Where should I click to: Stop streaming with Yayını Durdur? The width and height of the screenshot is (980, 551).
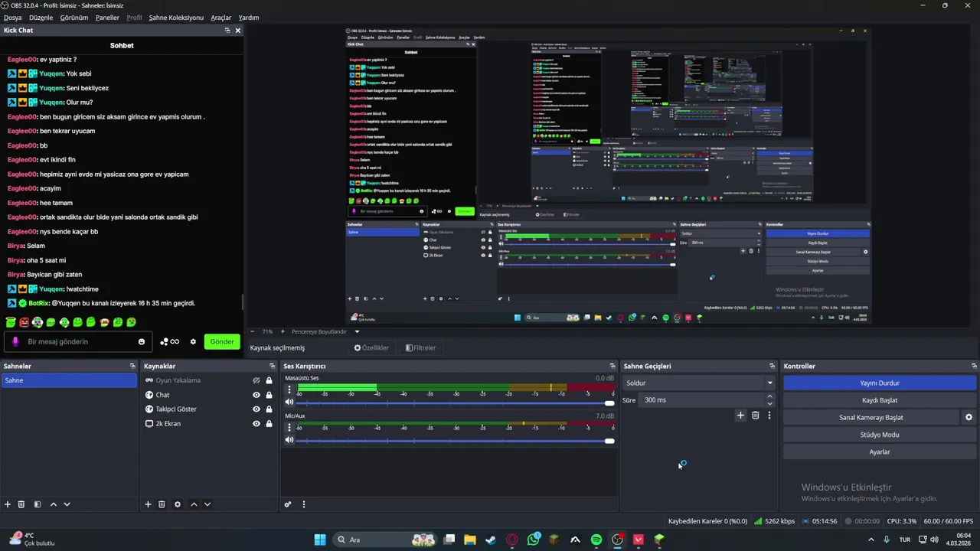click(880, 383)
